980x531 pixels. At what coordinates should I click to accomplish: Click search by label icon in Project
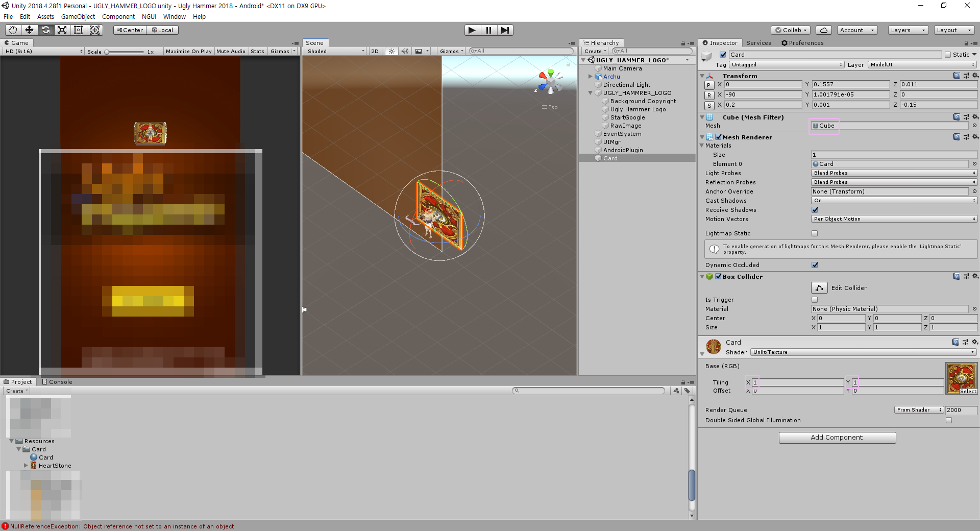pyautogui.click(x=687, y=391)
